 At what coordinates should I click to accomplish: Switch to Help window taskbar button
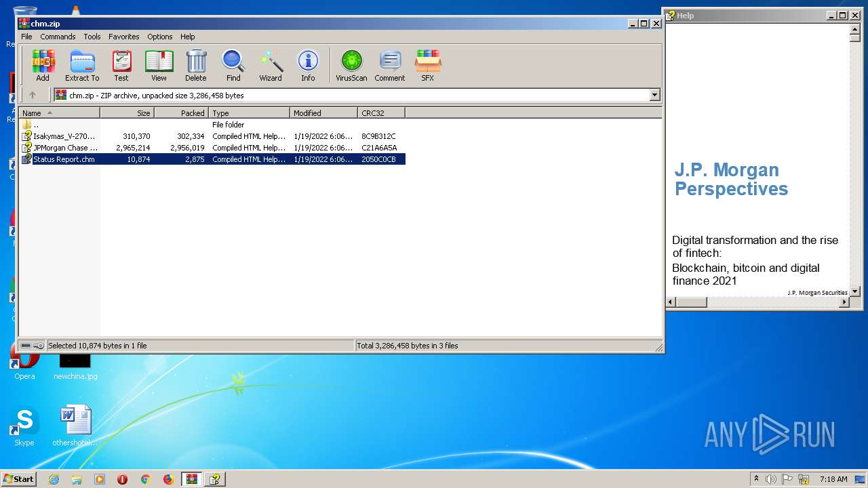(x=215, y=479)
